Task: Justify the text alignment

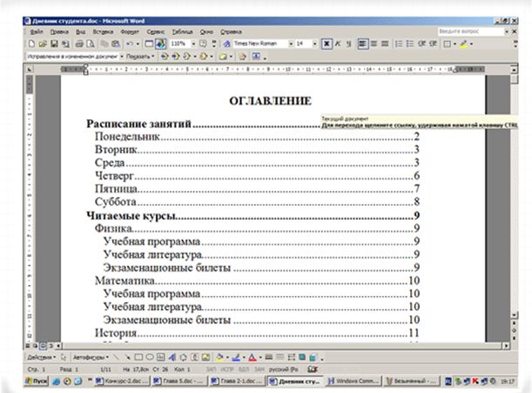Action: pyautogui.click(x=385, y=44)
